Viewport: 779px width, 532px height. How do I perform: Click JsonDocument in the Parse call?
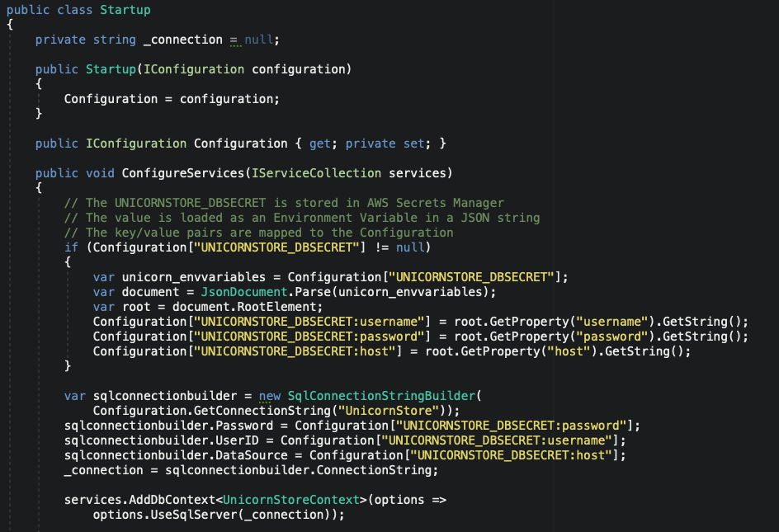tap(244, 292)
